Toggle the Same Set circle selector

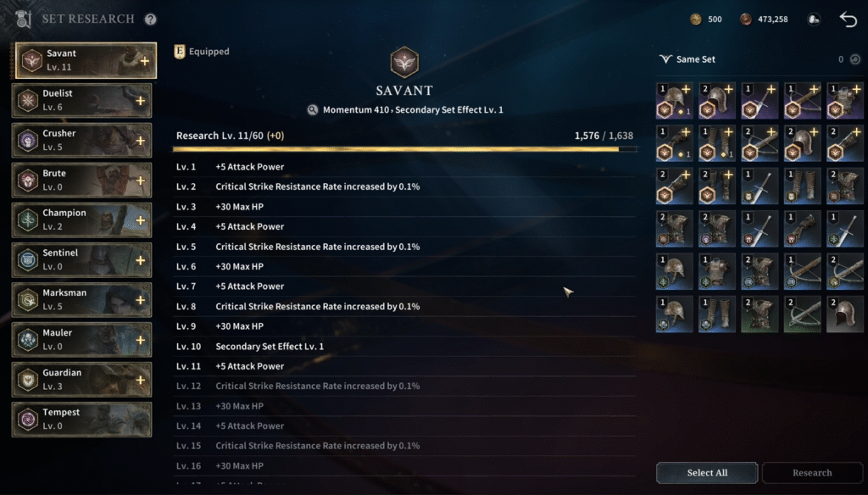854,59
